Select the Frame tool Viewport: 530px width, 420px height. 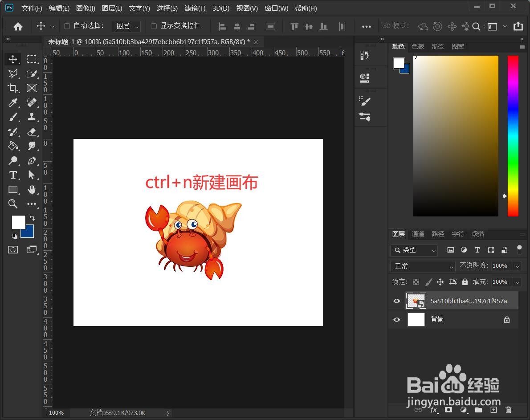coord(32,88)
